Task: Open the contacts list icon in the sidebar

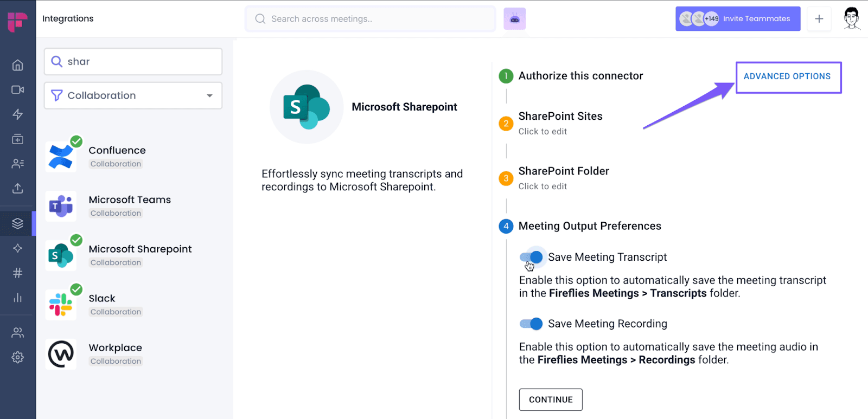Action: pos(17,163)
